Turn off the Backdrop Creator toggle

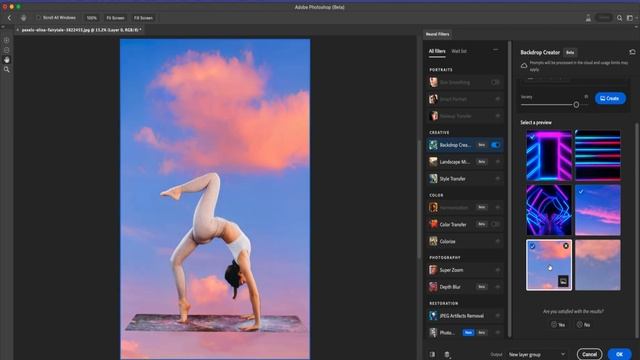(496, 145)
